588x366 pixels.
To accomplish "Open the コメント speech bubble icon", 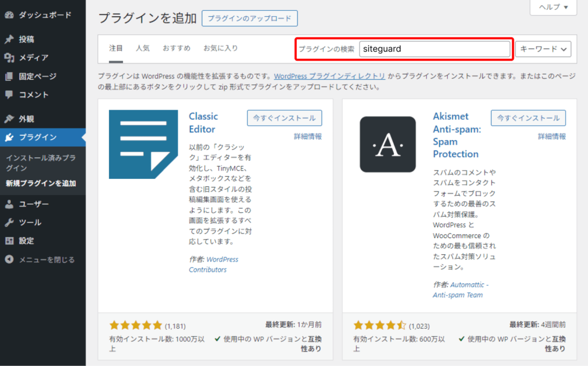I will [x=8, y=94].
